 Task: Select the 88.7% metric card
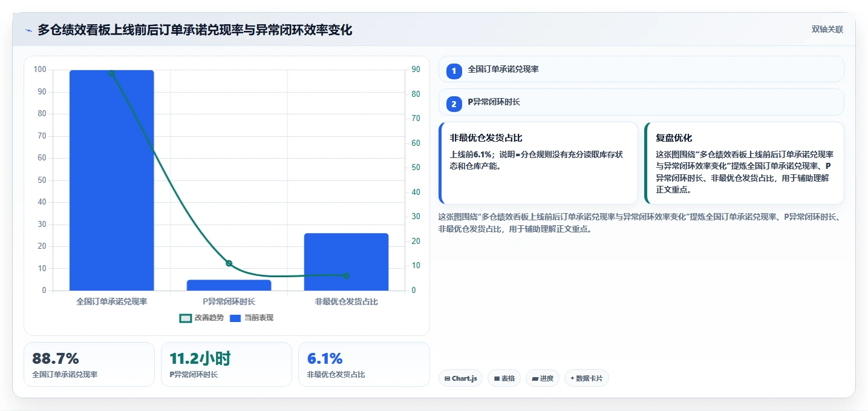tap(90, 364)
